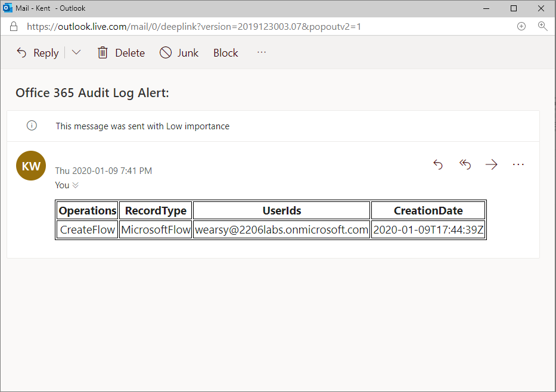
Task: Click the CreateFlow cell in the table
Action: (86, 229)
